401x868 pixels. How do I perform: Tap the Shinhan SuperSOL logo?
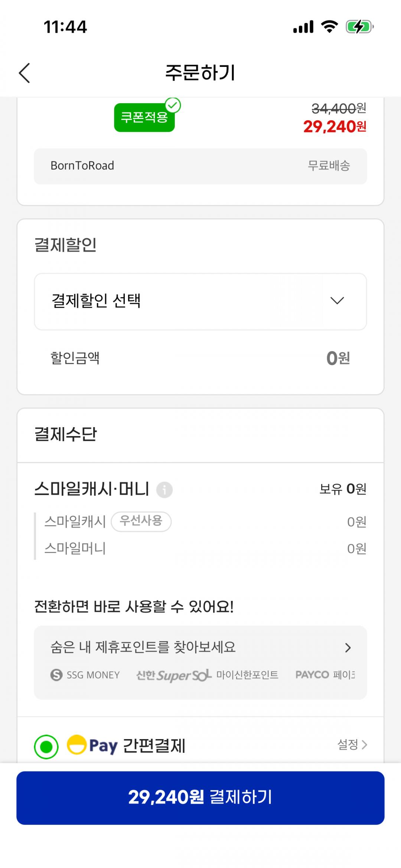click(x=174, y=675)
